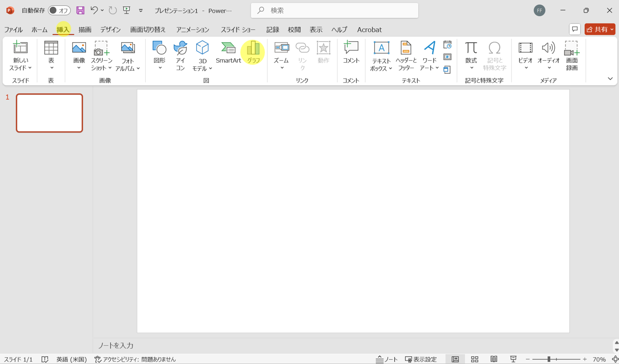Click the 検索 search box

pos(335,10)
